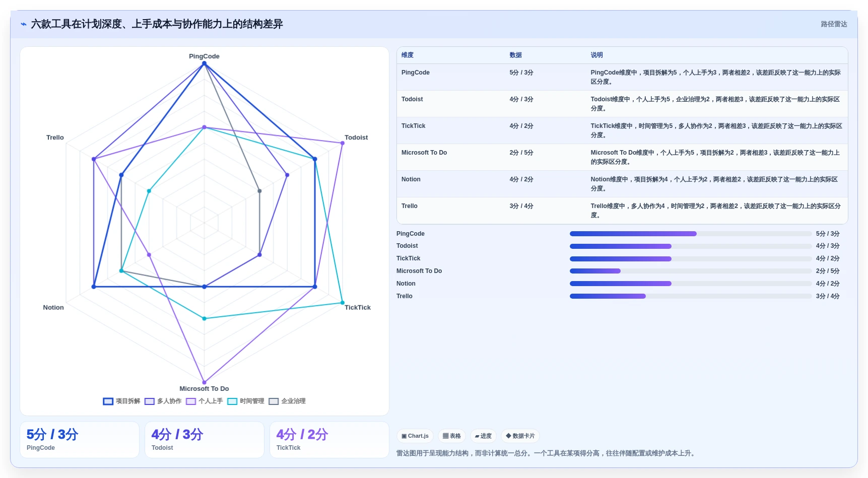Click the 维度 column header

tap(408, 55)
